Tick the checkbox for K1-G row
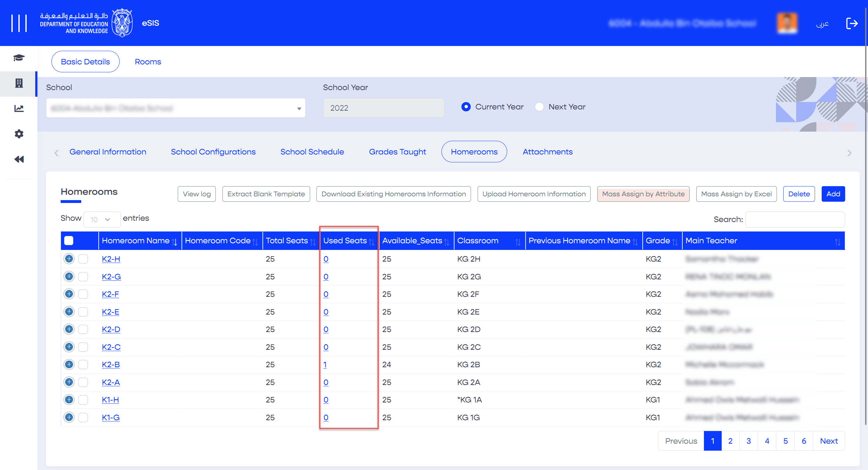Image resolution: width=868 pixels, height=470 pixels. tap(83, 417)
